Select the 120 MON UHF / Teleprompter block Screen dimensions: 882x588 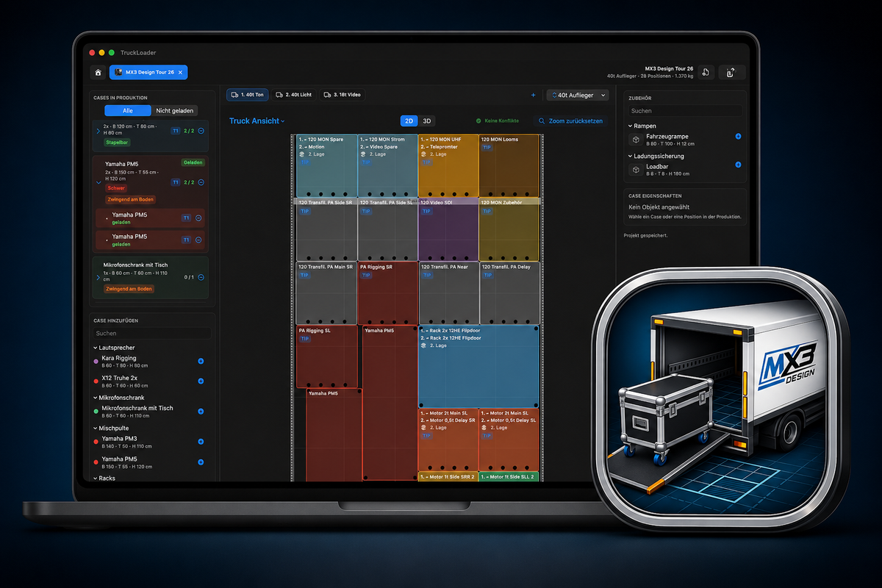pos(448,166)
